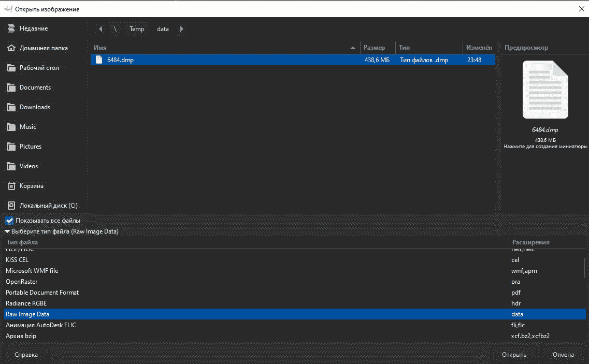
Task: Click the right path arrow after data
Action: click(181, 29)
